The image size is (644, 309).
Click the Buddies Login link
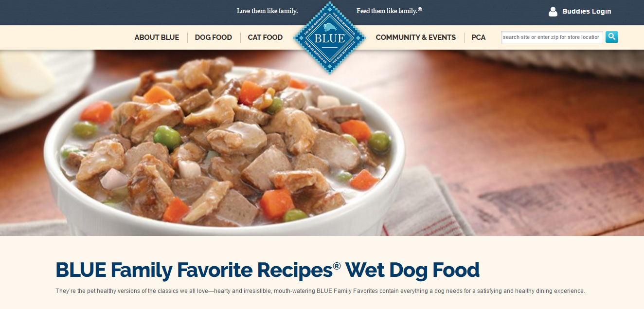click(x=587, y=11)
